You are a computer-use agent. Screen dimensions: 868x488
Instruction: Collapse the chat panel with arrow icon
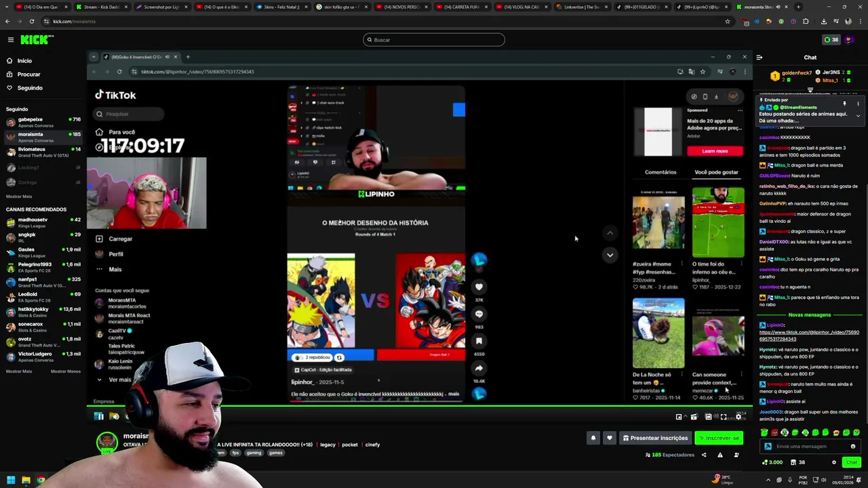pyautogui.click(x=759, y=58)
